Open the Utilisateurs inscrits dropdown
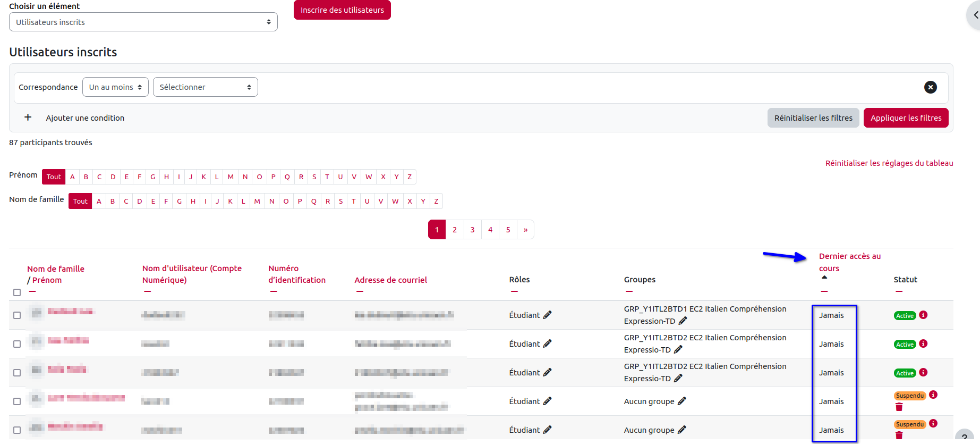 [143, 22]
